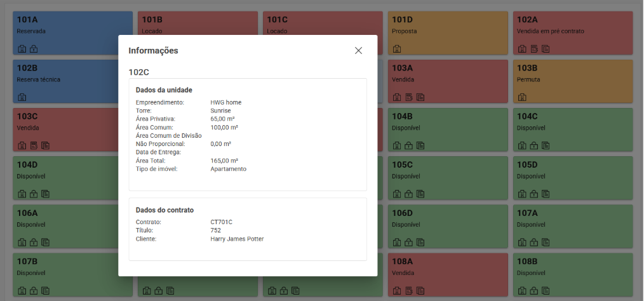Click the documents icon on card 103C

[x=46, y=145]
